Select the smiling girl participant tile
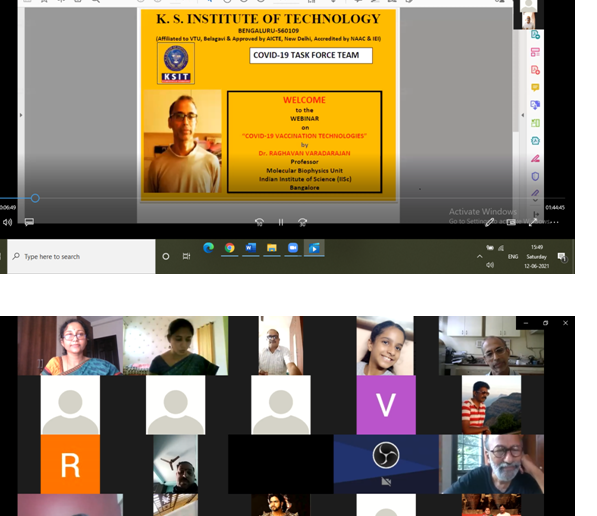This screenshot has width=597, height=516. click(385, 346)
